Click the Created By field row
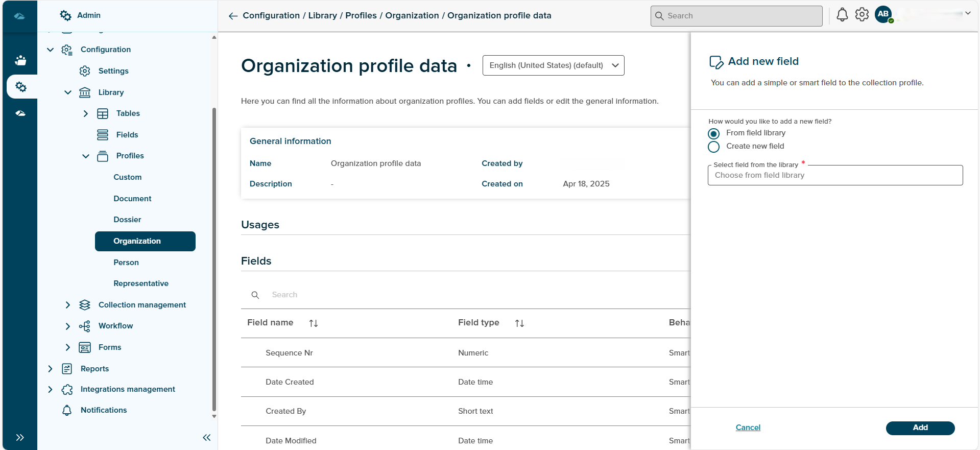This screenshot has width=980, height=450. [x=465, y=411]
